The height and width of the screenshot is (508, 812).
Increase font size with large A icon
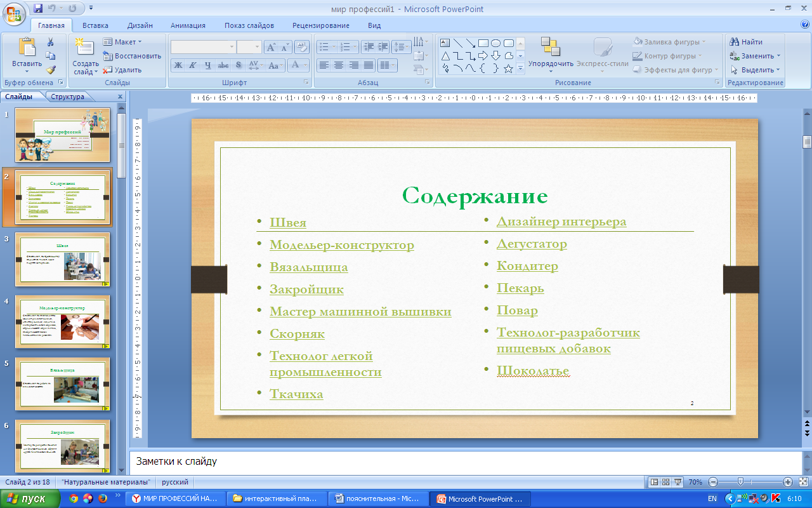click(x=271, y=46)
